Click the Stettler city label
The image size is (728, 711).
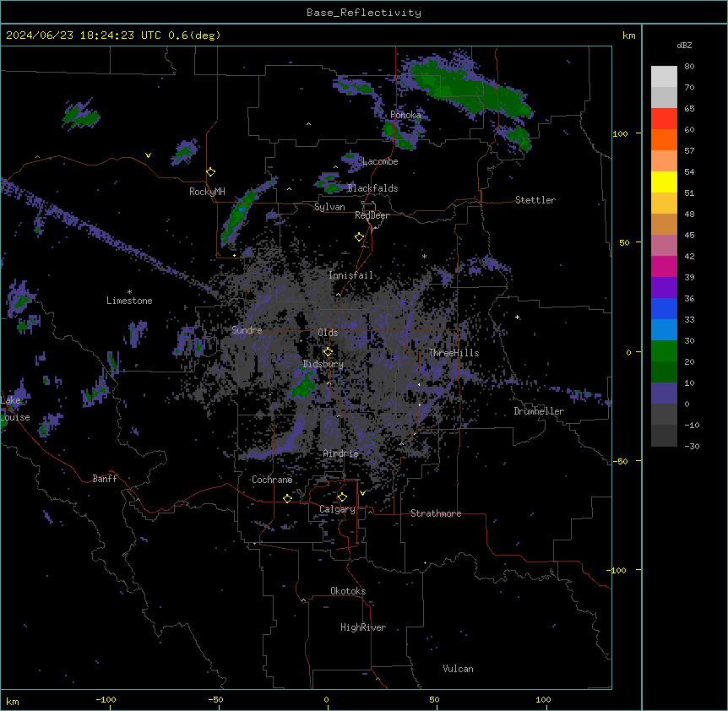pos(535,200)
